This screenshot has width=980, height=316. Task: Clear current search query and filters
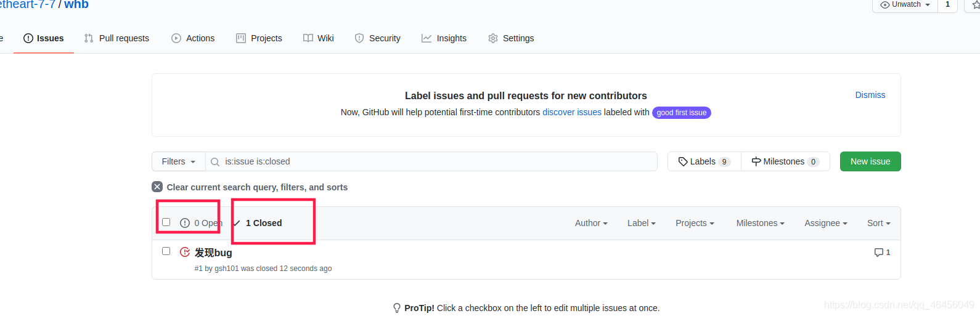pos(250,187)
